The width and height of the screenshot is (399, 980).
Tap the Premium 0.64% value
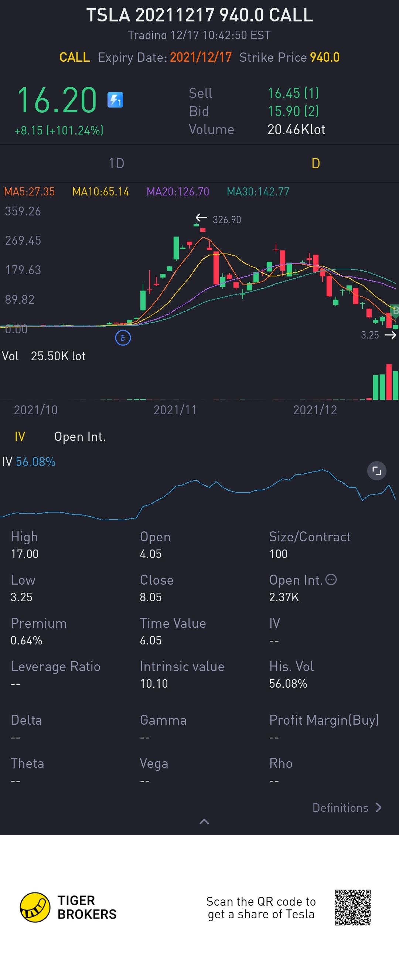tap(26, 641)
